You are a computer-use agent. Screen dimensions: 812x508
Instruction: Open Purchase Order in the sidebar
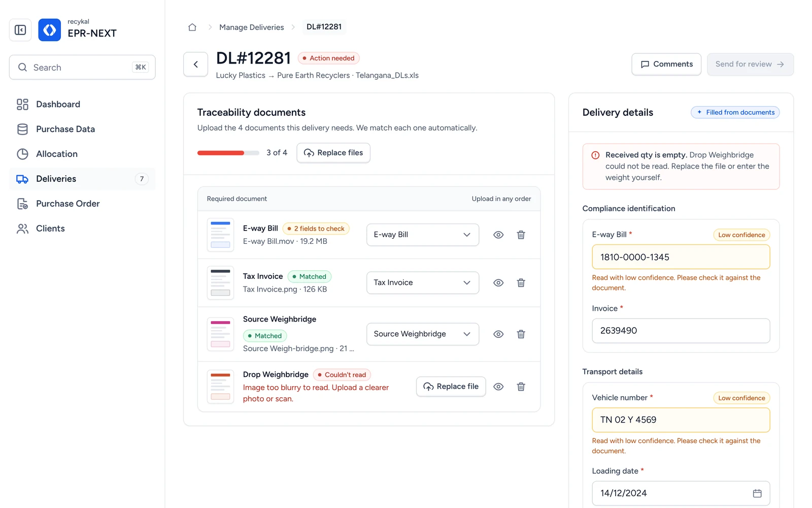(x=82, y=204)
